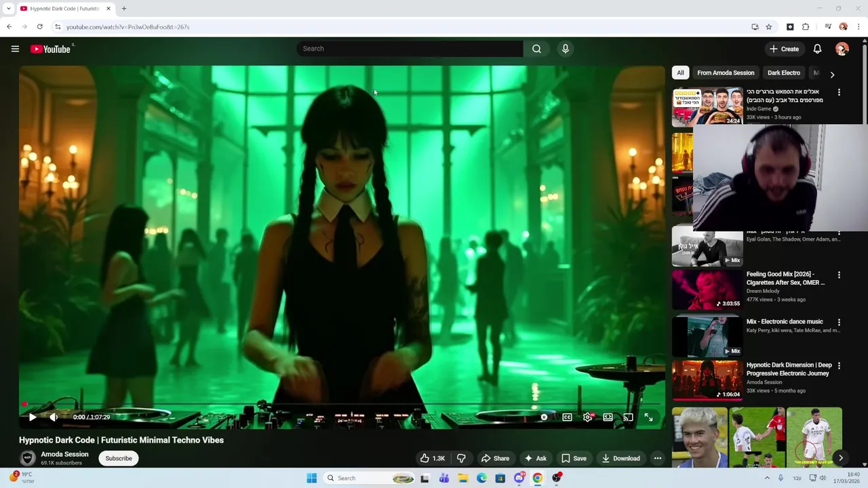Viewport: 868px width, 488px height.
Task: Like the video thumbs up 1.3K
Action: click(433, 458)
